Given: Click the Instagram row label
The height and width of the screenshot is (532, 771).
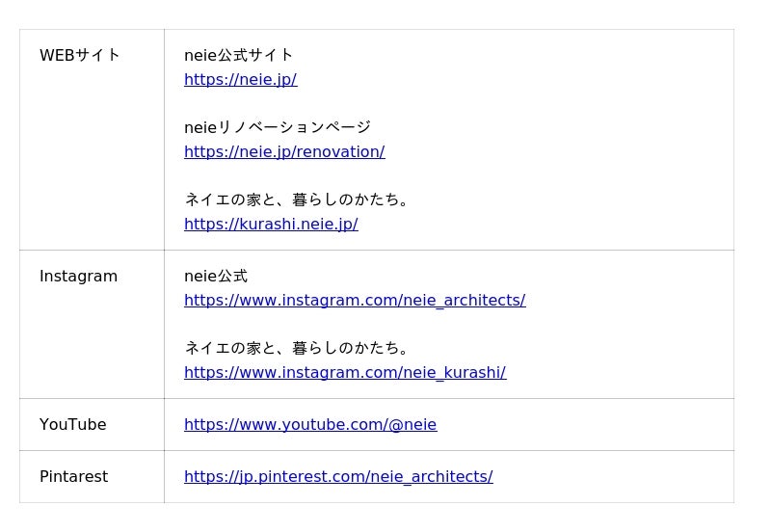Looking at the screenshot, I should click(x=78, y=277).
